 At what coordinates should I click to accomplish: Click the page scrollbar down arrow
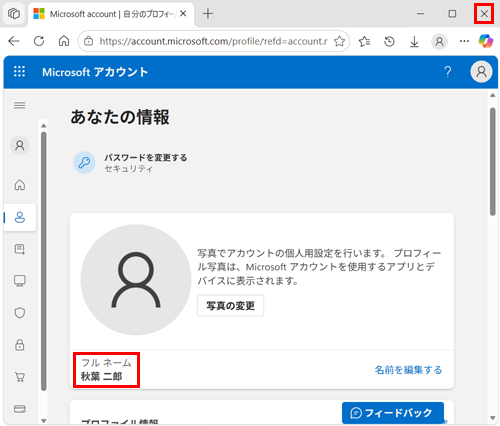493,418
